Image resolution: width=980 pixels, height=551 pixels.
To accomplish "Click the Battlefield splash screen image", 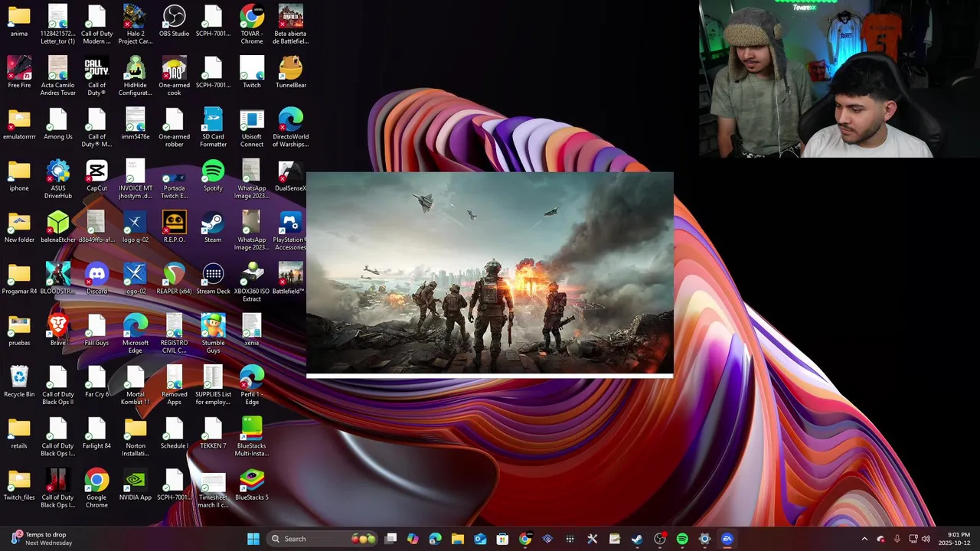I will [490, 274].
